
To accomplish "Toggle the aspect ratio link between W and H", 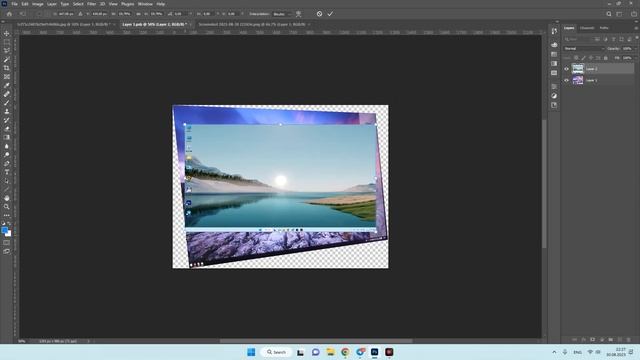I will click(x=138, y=14).
